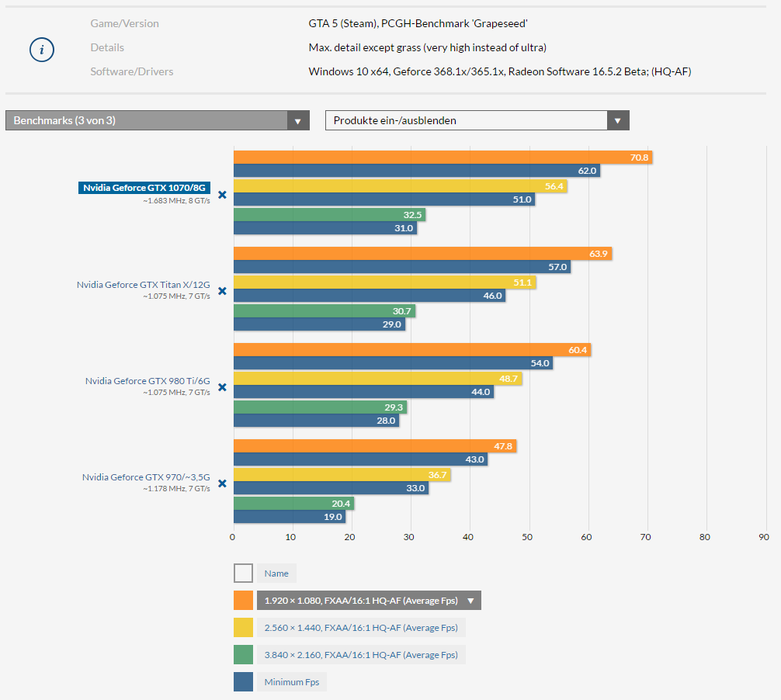Click the Software/Drivers label
The height and width of the screenshot is (700, 781).
click(x=132, y=71)
